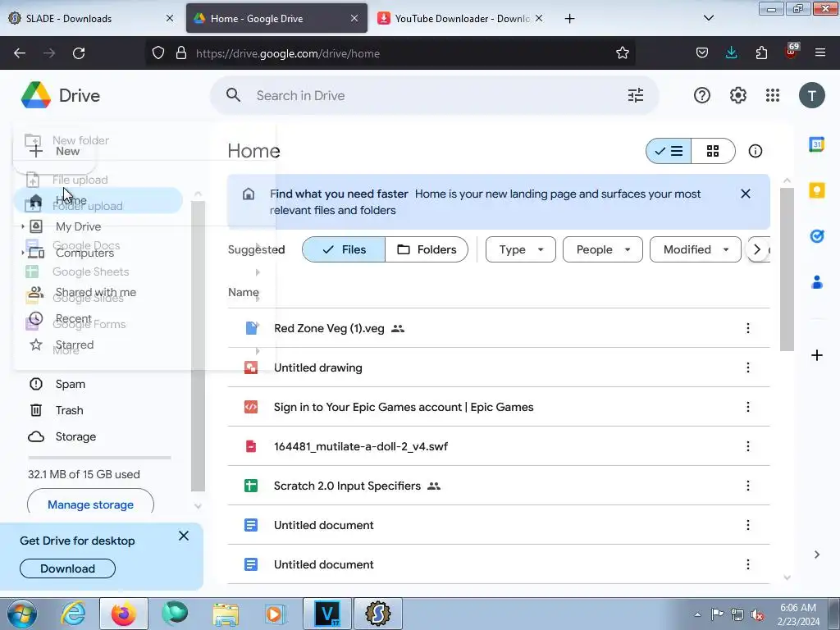Open My Drive in sidebar
The height and width of the screenshot is (630, 840).
click(78, 226)
